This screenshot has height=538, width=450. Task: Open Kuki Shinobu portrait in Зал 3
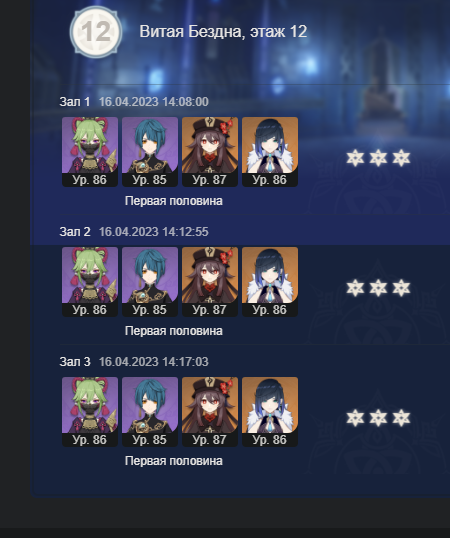[90, 412]
